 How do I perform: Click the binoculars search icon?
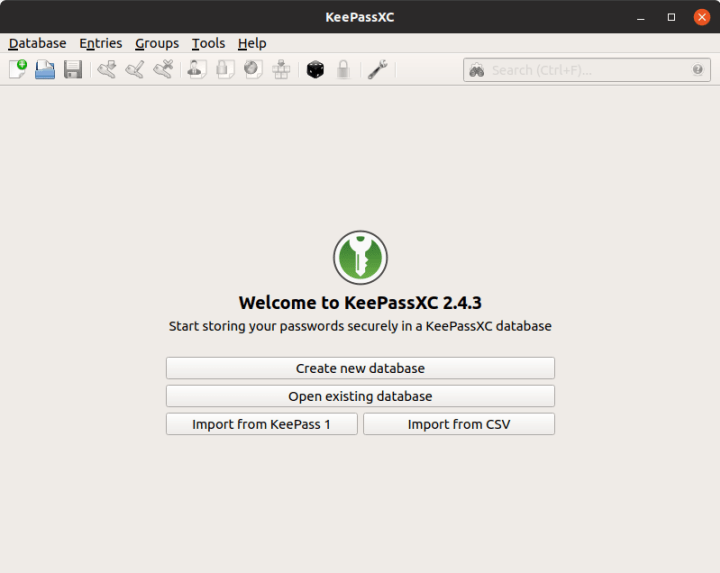(x=477, y=70)
